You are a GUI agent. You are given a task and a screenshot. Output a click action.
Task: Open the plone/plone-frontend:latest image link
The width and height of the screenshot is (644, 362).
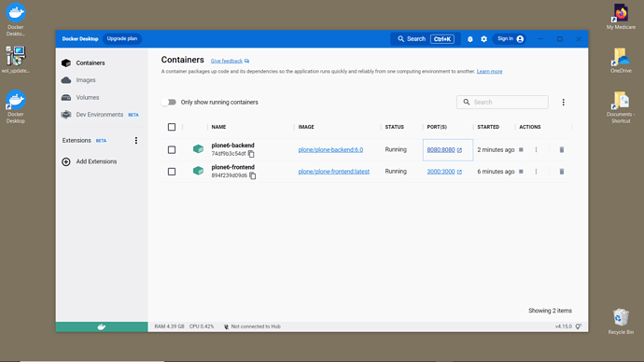[334, 172]
